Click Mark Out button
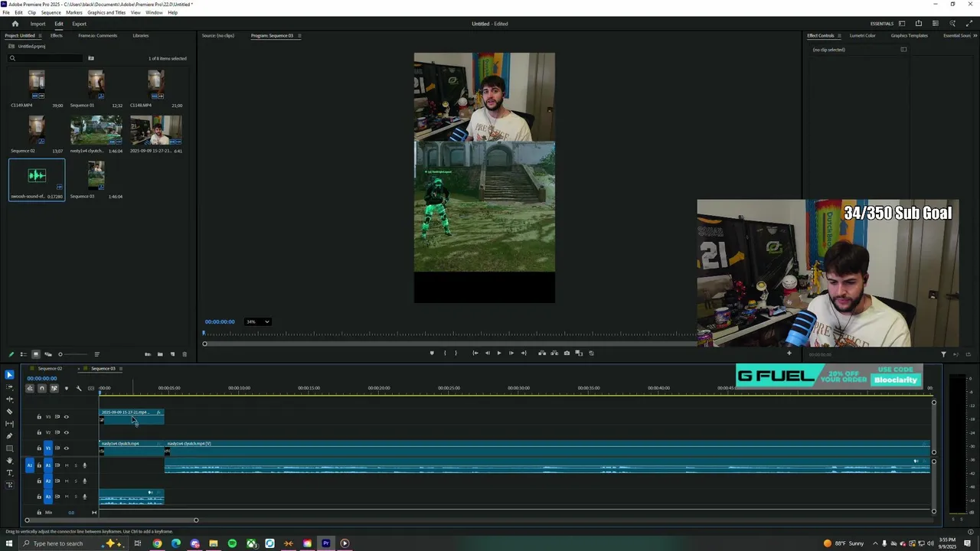This screenshot has height=551, width=980. pos(456,353)
